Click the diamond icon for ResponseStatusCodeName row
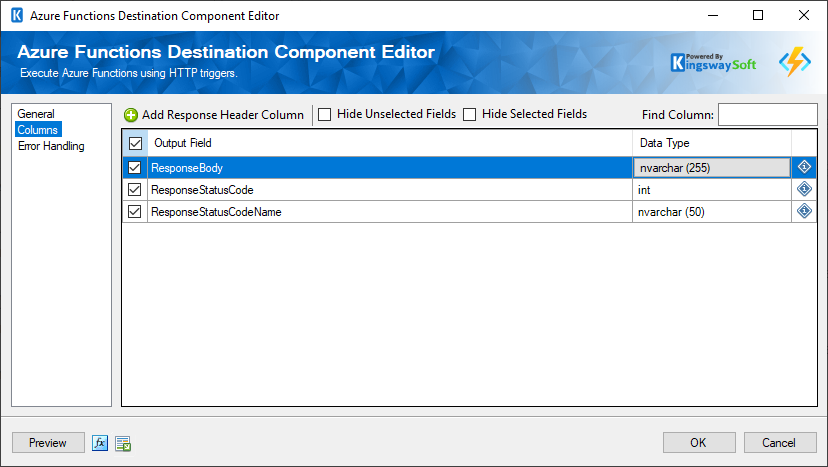828x467 pixels. pyautogui.click(x=804, y=211)
